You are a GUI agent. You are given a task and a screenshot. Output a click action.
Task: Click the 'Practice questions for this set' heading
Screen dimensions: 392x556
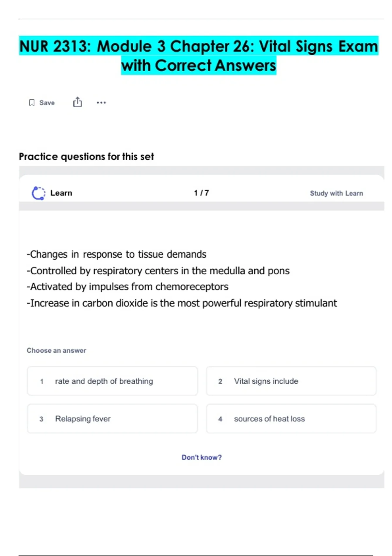86,157
